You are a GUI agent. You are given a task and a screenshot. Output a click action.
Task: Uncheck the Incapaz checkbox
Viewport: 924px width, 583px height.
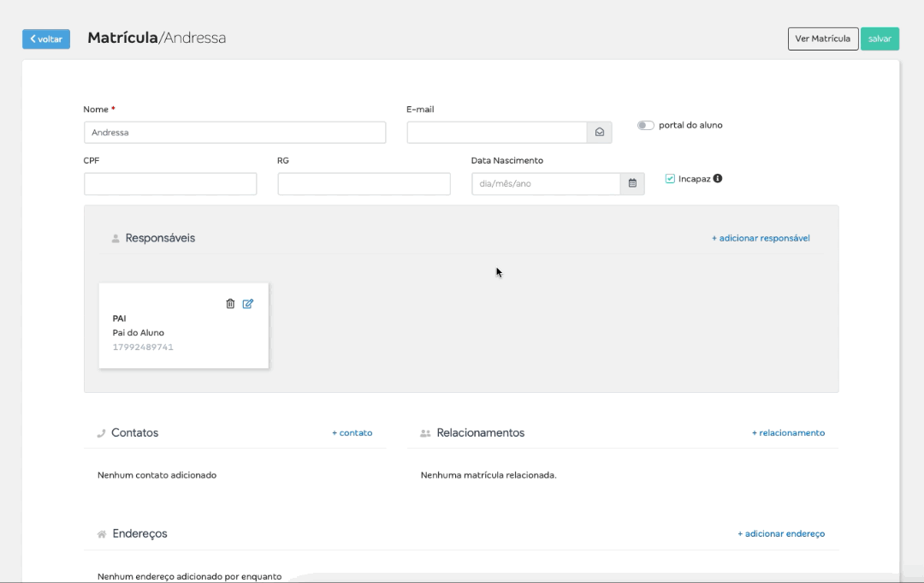coord(670,179)
